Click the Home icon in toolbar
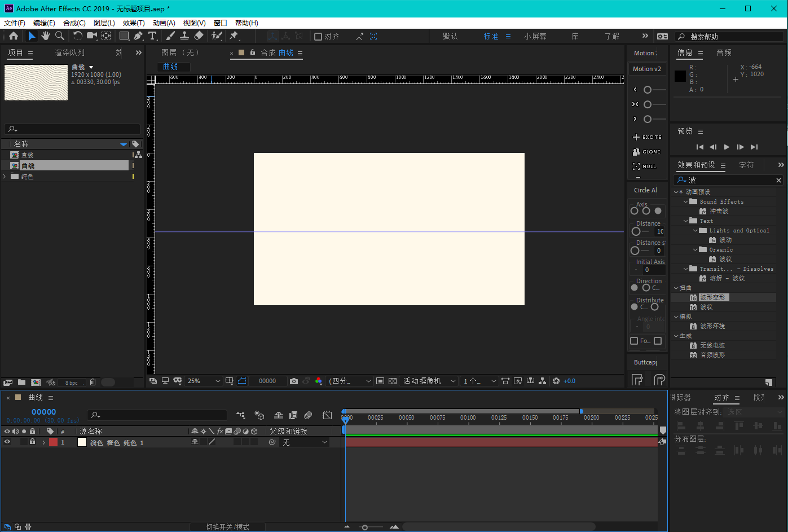The image size is (788, 532). click(14, 36)
